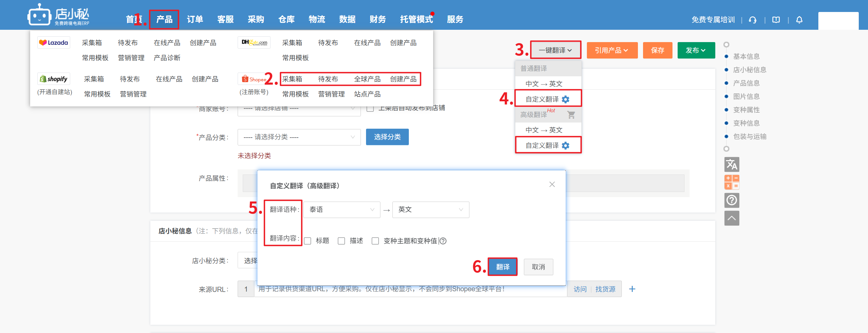Check the 描述 checkbox
The width and height of the screenshot is (868, 333).
[x=341, y=241]
